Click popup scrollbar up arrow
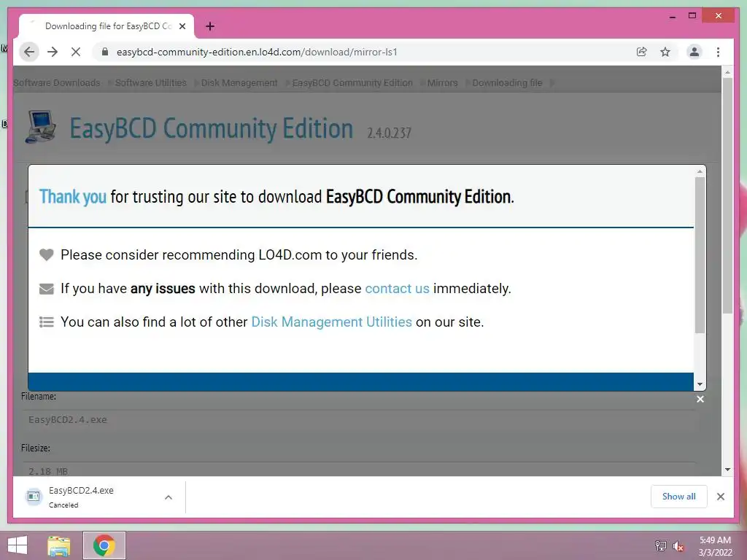This screenshot has width=747, height=560. coord(700,171)
